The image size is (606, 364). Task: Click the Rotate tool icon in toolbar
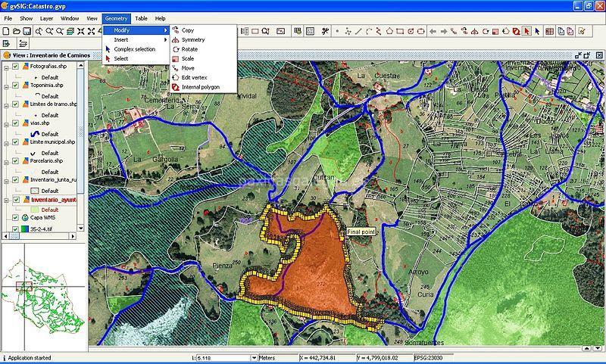tap(485, 31)
